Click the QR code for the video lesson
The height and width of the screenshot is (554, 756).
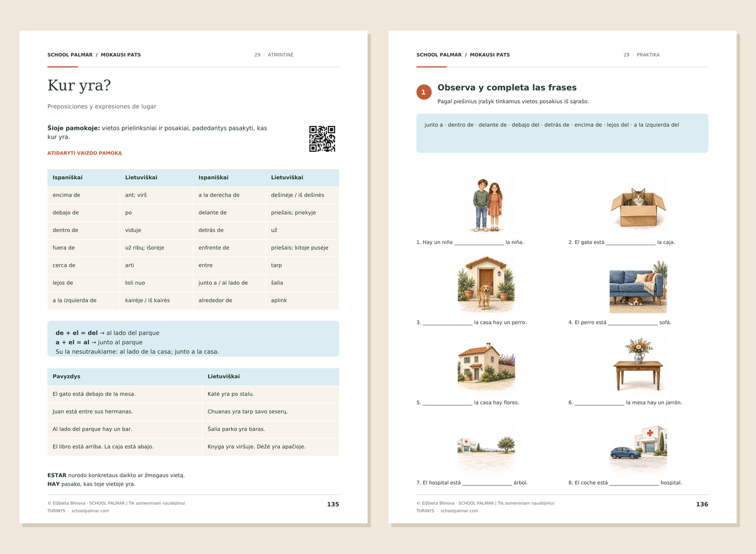(x=322, y=139)
